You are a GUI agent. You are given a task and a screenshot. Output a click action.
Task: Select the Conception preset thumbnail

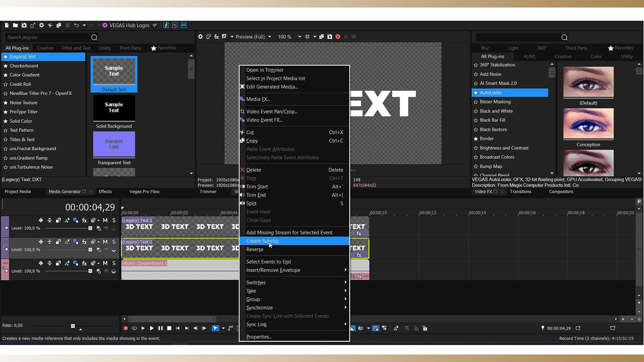pos(588,123)
